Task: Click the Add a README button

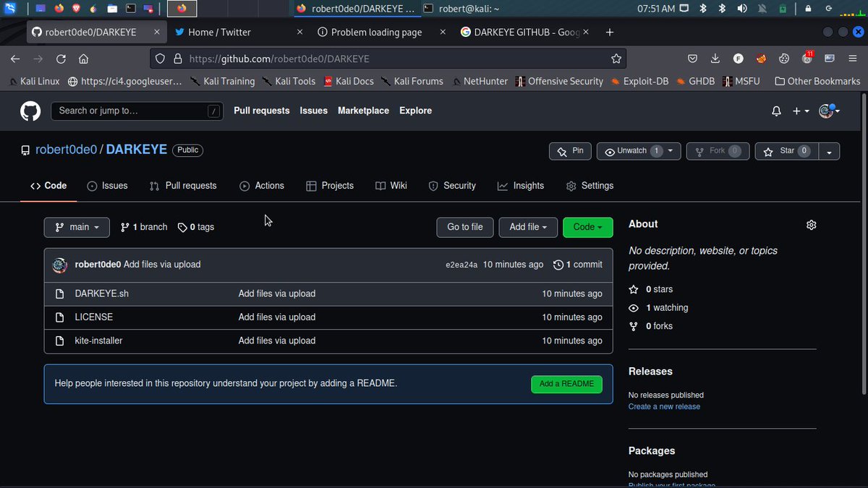Action: click(566, 384)
